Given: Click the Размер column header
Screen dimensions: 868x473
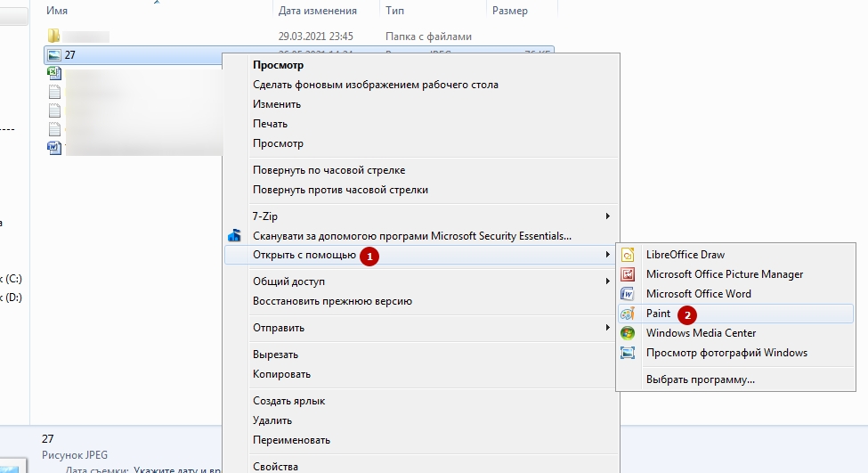Looking at the screenshot, I should tap(509, 11).
